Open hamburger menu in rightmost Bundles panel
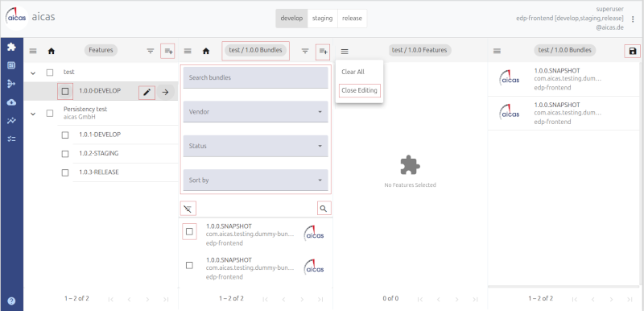644x311 pixels. tap(497, 51)
